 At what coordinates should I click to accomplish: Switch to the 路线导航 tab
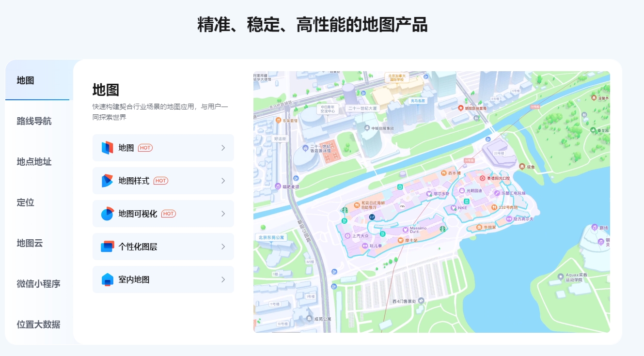(34, 121)
